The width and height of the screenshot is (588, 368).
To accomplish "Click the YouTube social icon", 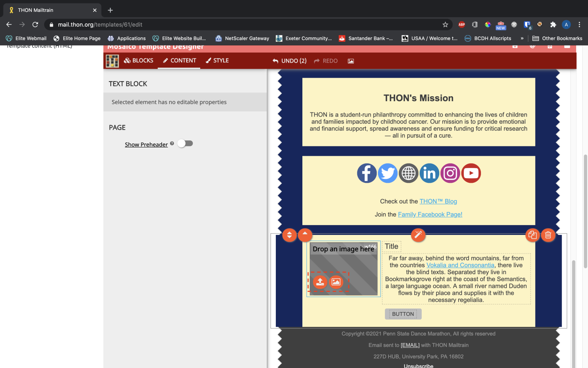I will click(x=471, y=173).
